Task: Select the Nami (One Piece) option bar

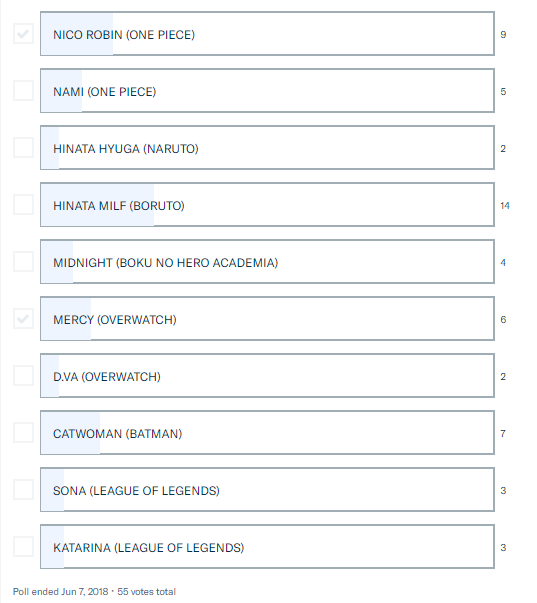Action: coord(267,90)
